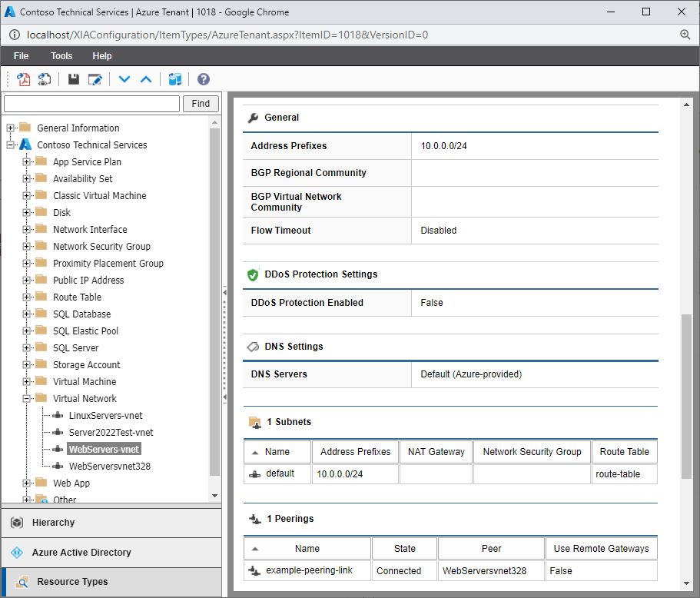700x598 pixels.
Task: Click the Network Security Group column header
Action: (x=532, y=452)
